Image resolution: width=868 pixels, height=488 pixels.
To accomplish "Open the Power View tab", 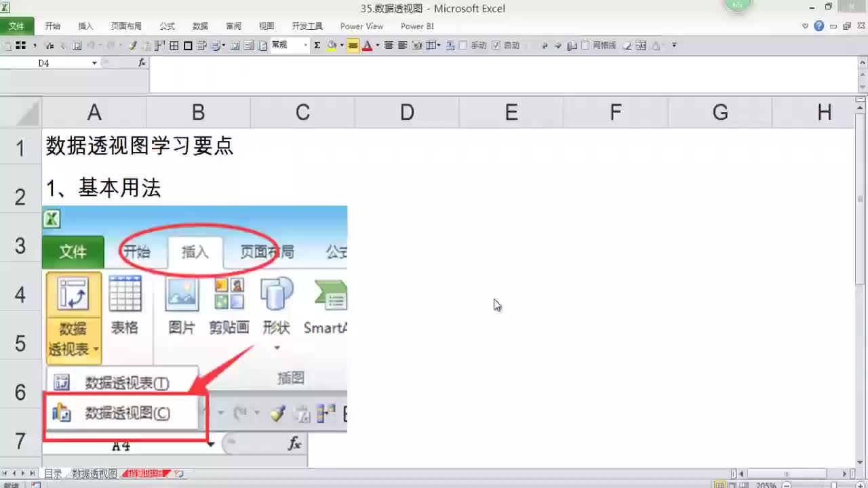I will click(x=361, y=26).
